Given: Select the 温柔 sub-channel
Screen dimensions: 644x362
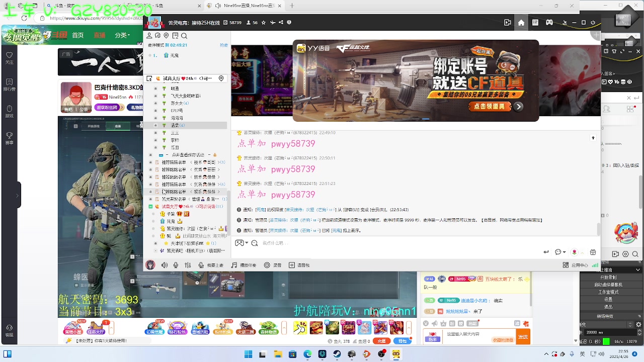Looking at the screenshot, I should [x=186, y=125].
